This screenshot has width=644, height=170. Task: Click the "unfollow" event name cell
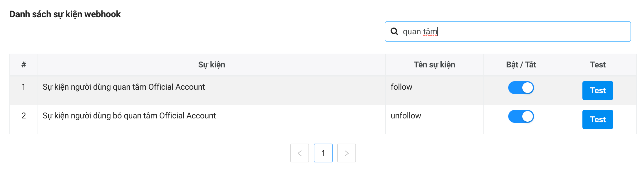click(406, 116)
